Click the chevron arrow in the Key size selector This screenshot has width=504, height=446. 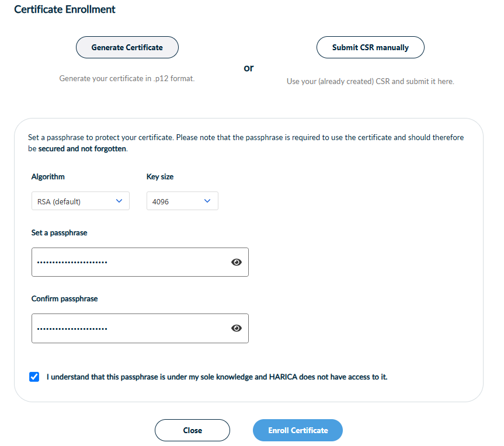(x=207, y=201)
